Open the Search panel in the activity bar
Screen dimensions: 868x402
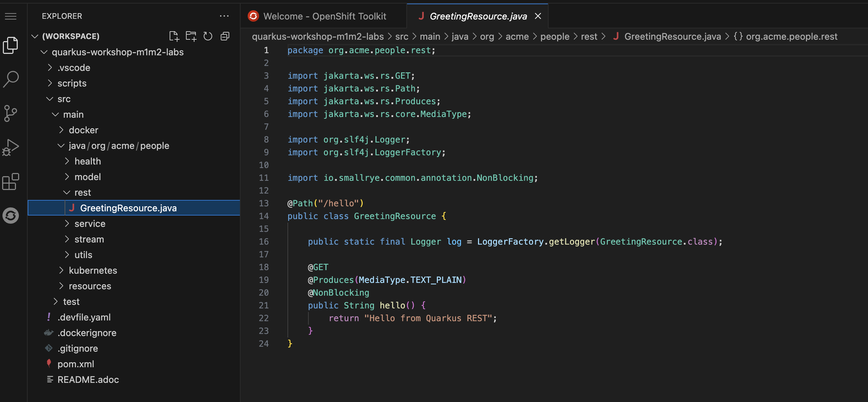pos(11,79)
